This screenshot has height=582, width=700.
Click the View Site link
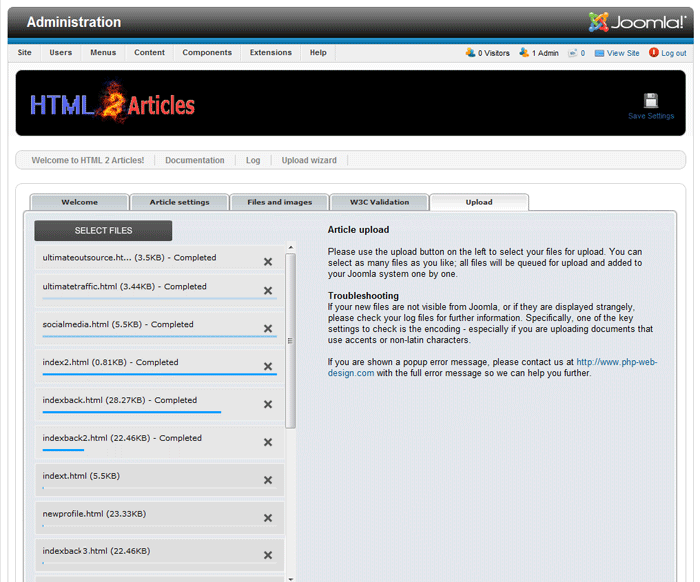(623, 53)
